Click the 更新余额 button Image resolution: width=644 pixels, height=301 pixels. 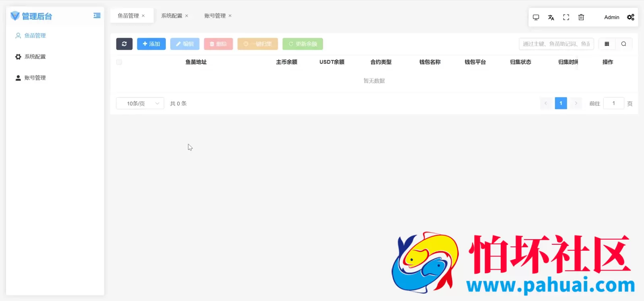[x=303, y=44]
